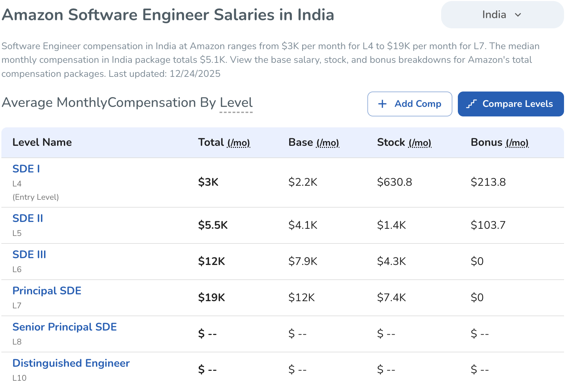Click the Base (/mo) column header

tap(313, 142)
